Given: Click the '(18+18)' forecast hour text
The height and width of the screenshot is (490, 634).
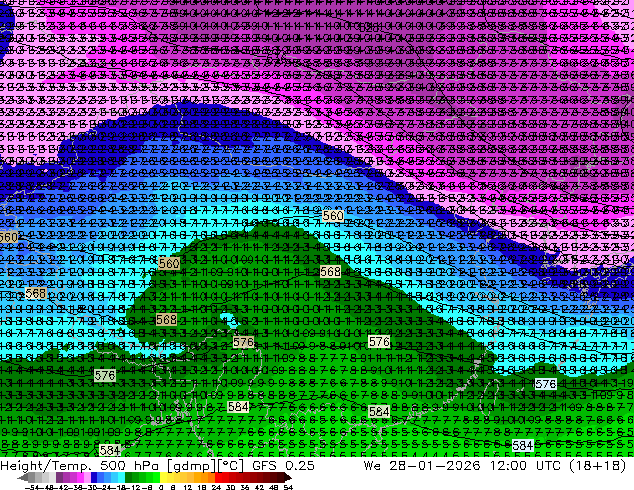Looking at the screenshot, I should 598,466.
